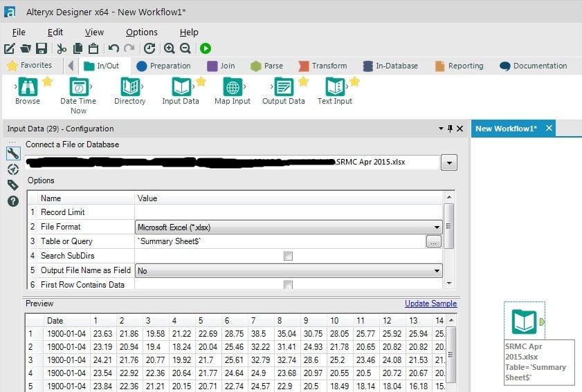The width and height of the screenshot is (582, 392).
Task: Switch to the In-Database tool category
Action: coord(390,66)
